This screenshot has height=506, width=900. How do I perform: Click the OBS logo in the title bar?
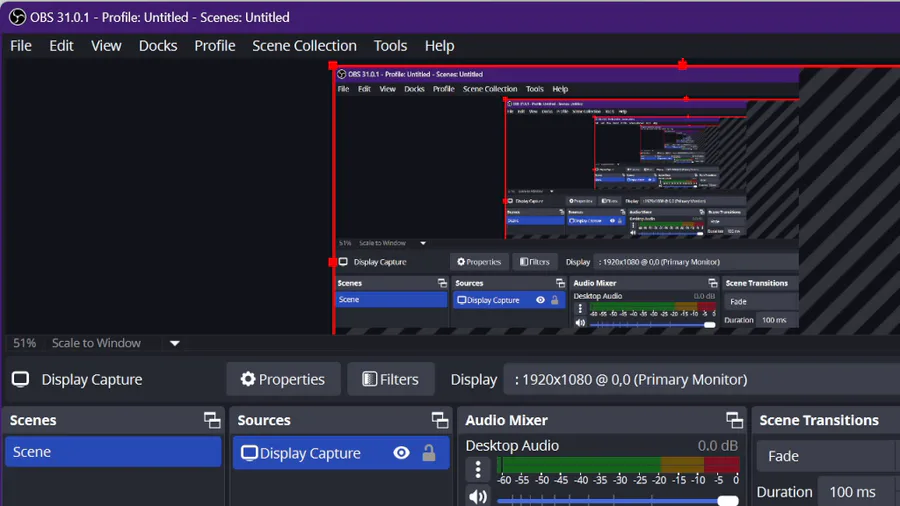click(x=17, y=17)
